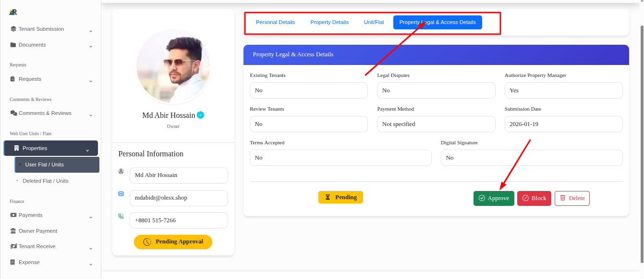Image resolution: width=644 pixels, height=279 pixels.
Task: Click the Documents folder icon
Action: tap(13, 45)
